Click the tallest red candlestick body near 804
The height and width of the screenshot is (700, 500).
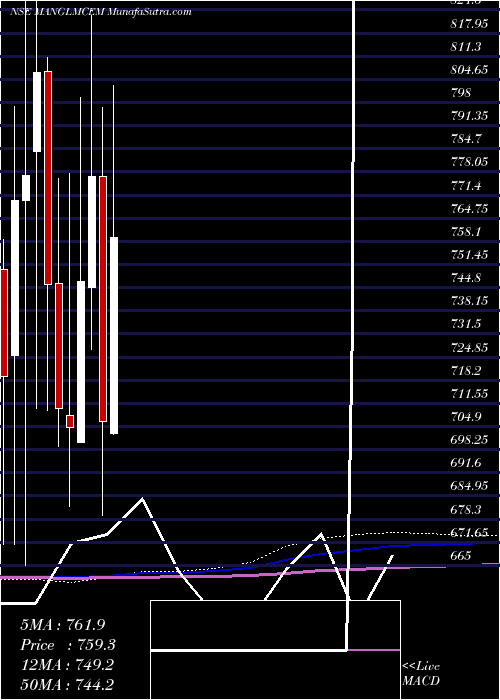click(x=48, y=178)
